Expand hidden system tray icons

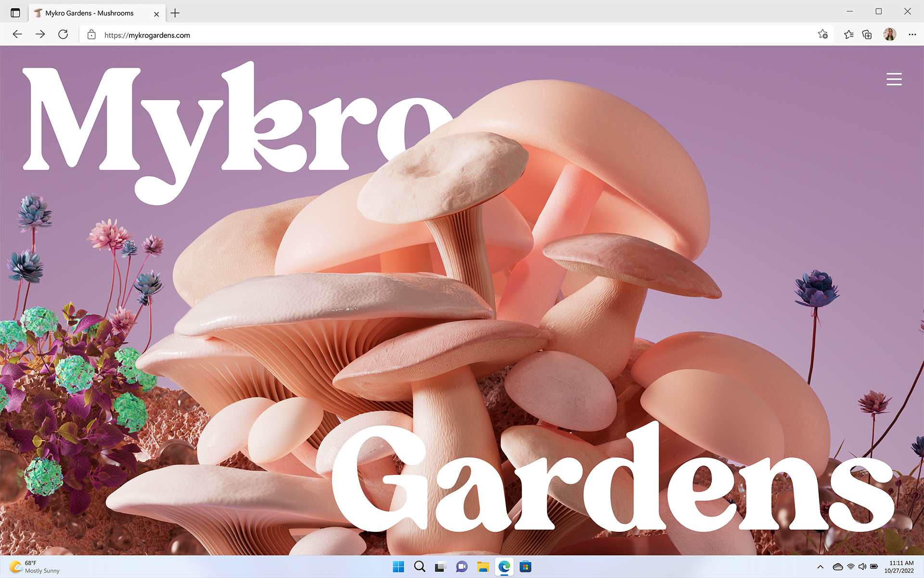[x=821, y=567]
